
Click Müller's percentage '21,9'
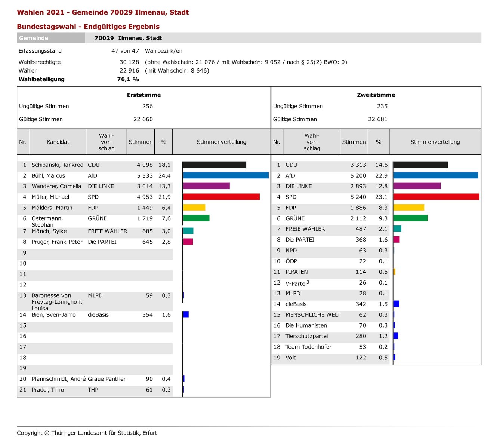(164, 197)
